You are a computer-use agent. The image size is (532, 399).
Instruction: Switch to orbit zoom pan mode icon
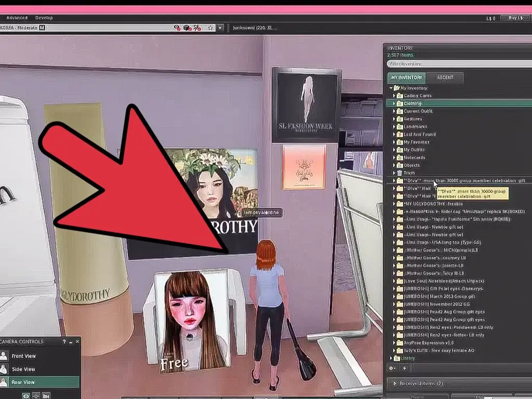(x=36, y=395)
